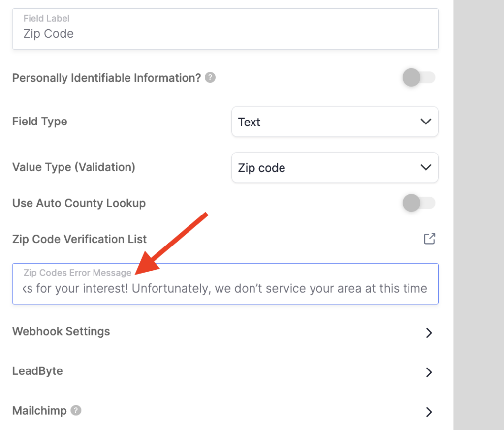
Task: Click into the Field Label input
Action: tap(225, 34)
